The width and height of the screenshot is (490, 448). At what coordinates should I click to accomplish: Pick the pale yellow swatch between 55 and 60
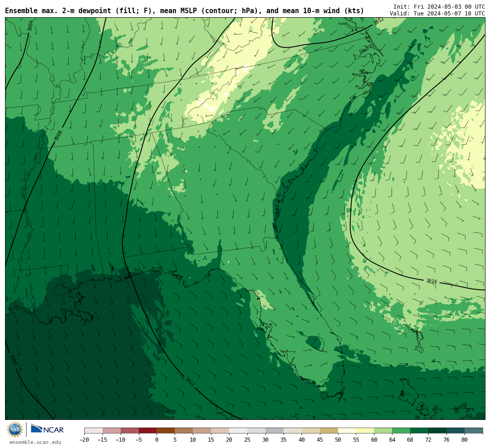pyautogui.click(x=365, y=431)
